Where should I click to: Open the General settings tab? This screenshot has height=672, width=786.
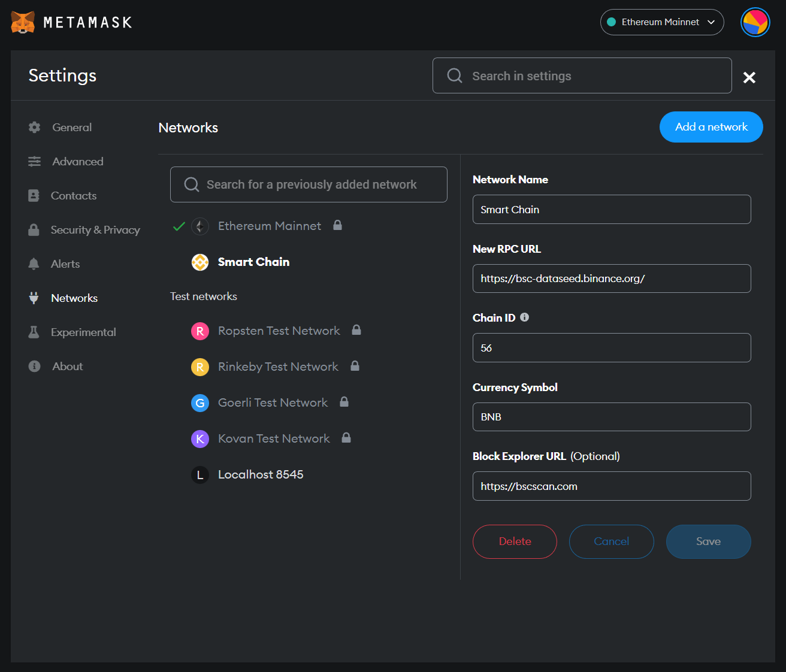(71, 128)
